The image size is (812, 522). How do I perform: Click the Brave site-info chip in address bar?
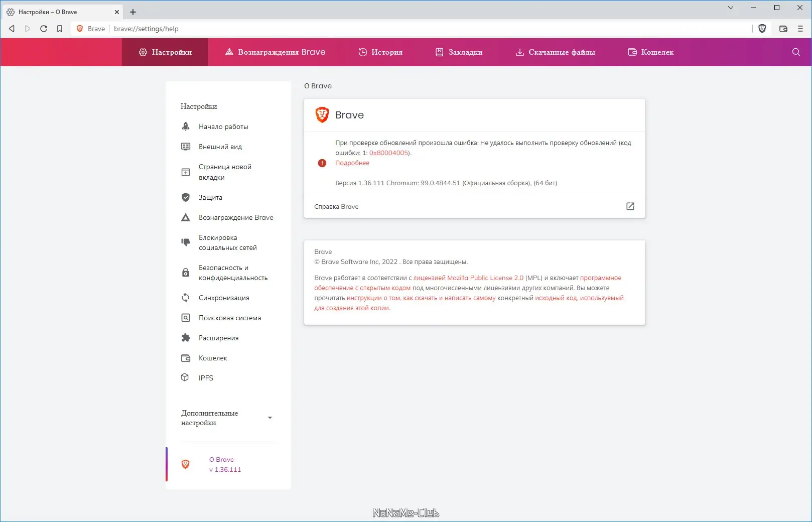(91, 29)
